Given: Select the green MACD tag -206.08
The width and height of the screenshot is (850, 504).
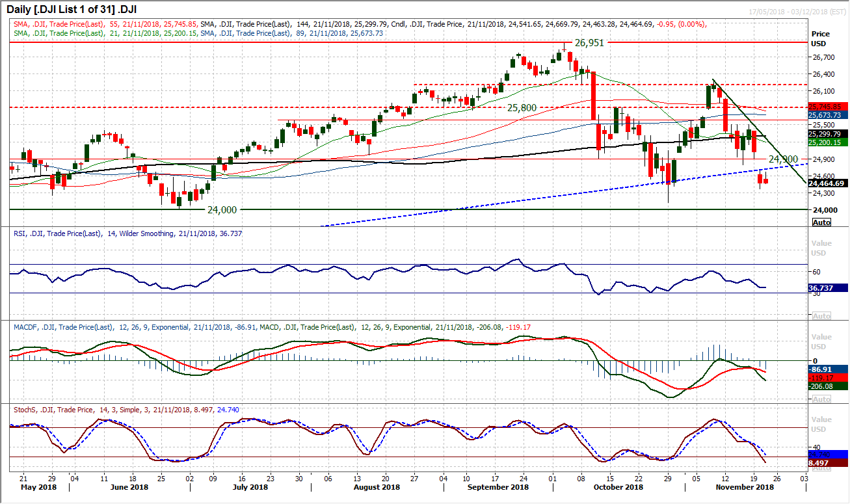Looking at the screenshot, I should tap(827, 386).
